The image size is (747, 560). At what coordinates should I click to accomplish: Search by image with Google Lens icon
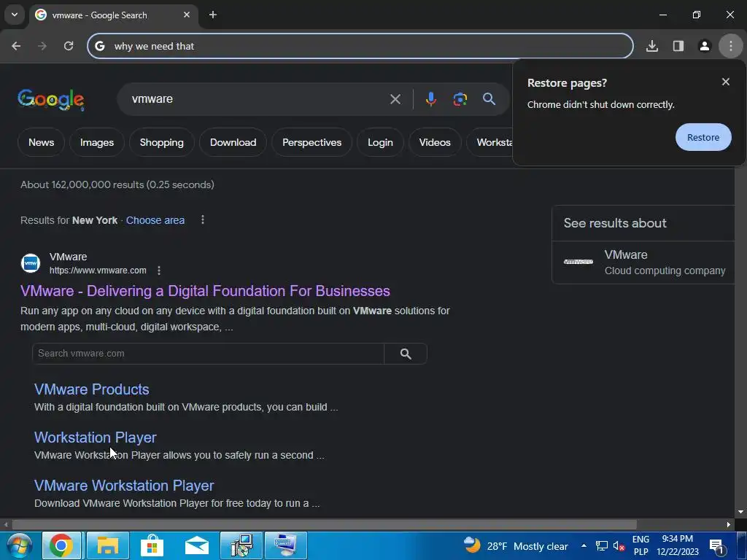[x=460, y=99]
